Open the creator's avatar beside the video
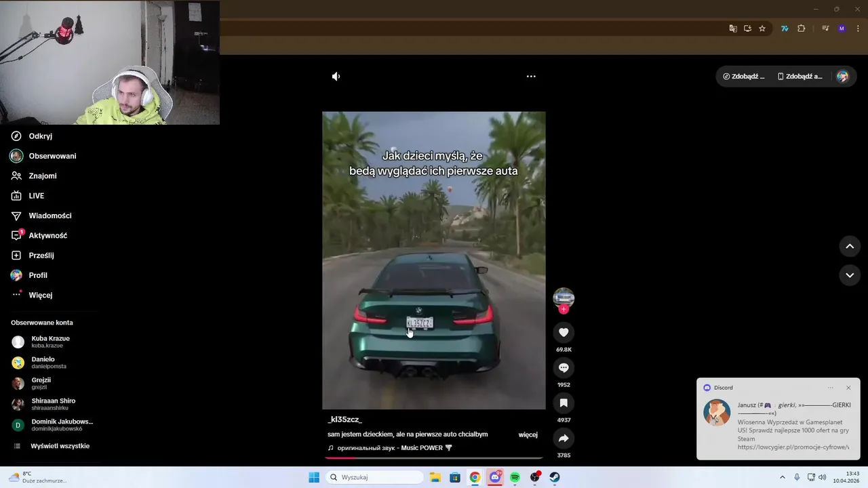The image size is (868, 488). 564,297
